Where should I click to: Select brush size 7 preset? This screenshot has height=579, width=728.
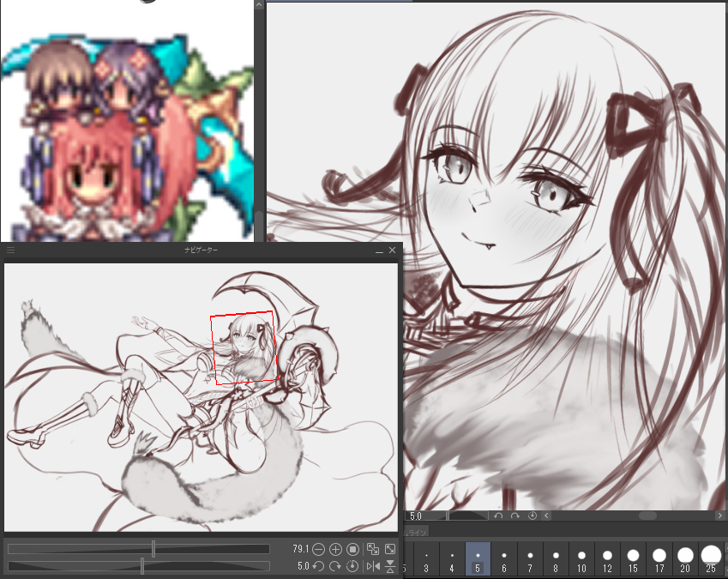point(530,559)
